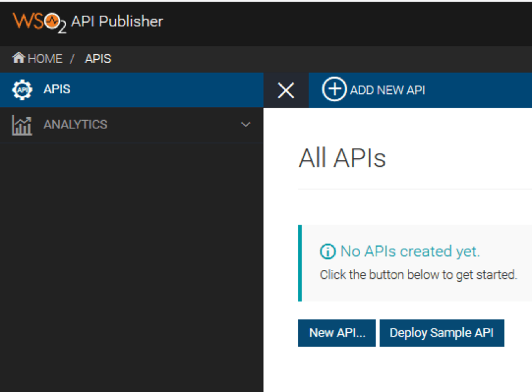This screenshot has width=532, height=392.
Task: Click the API Publisher title text
Action: pos(117,21)
